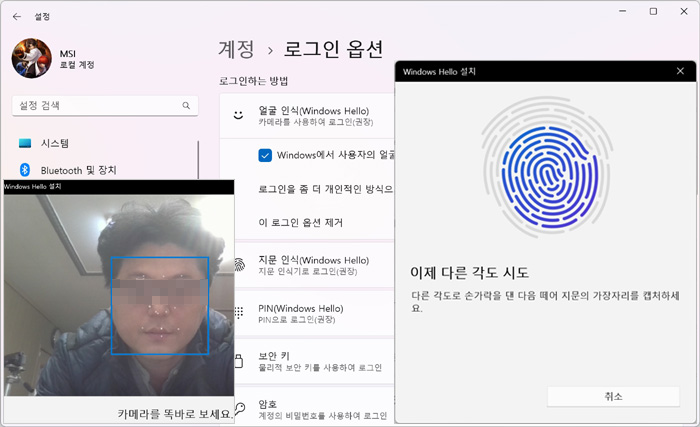This screenshot has height=427, width=700.
Task: Open the Bluetooth 및 장치 category
Action: (x=78, y=170)
